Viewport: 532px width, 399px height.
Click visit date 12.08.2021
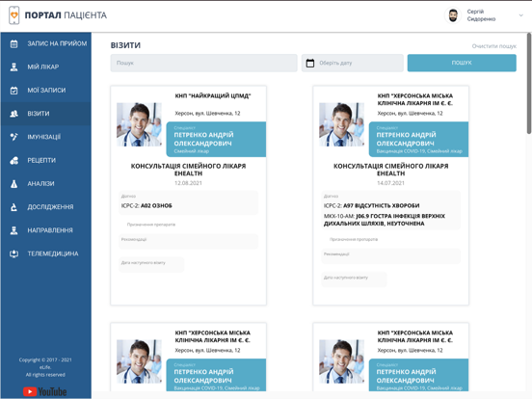pos(188,183)
